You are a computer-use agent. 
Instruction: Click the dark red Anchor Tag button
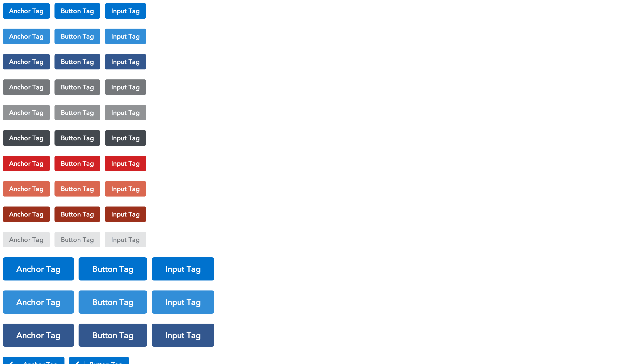[x=27, y=214]
